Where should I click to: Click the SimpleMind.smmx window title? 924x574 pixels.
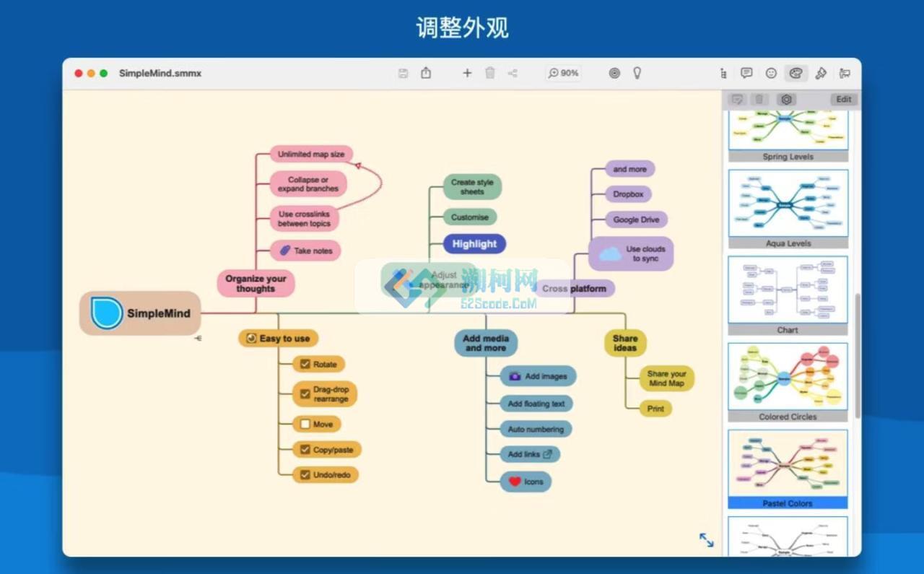click(x=160, y=73)
